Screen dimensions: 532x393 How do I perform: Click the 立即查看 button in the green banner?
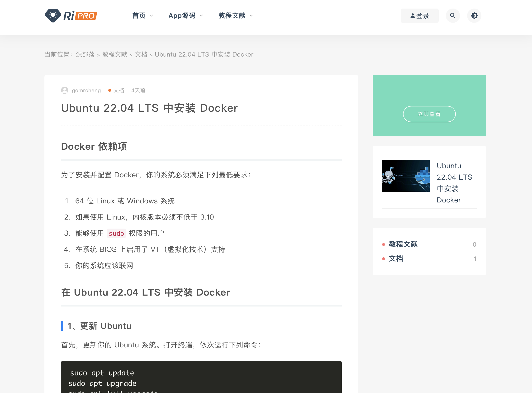[429, 114]
